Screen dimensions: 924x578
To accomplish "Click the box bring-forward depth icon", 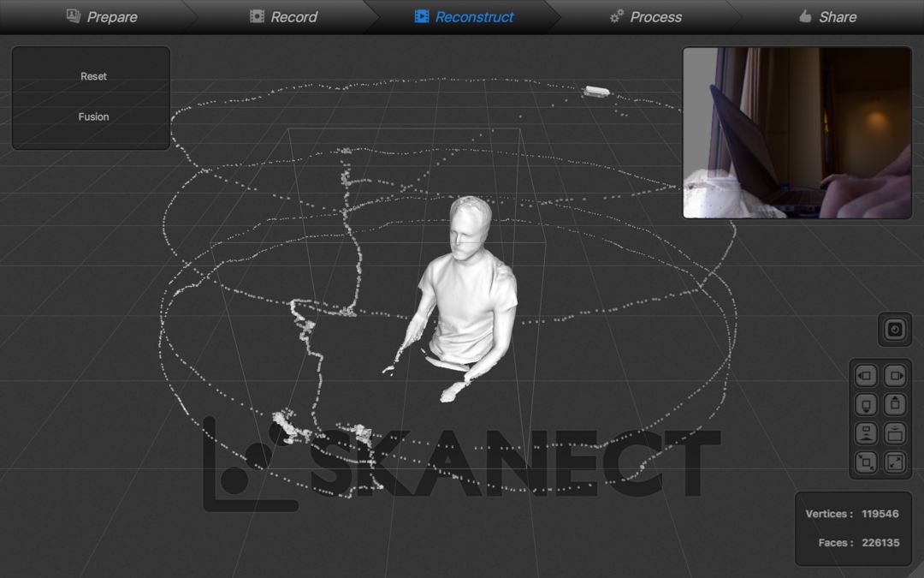I will pos(895,433).
